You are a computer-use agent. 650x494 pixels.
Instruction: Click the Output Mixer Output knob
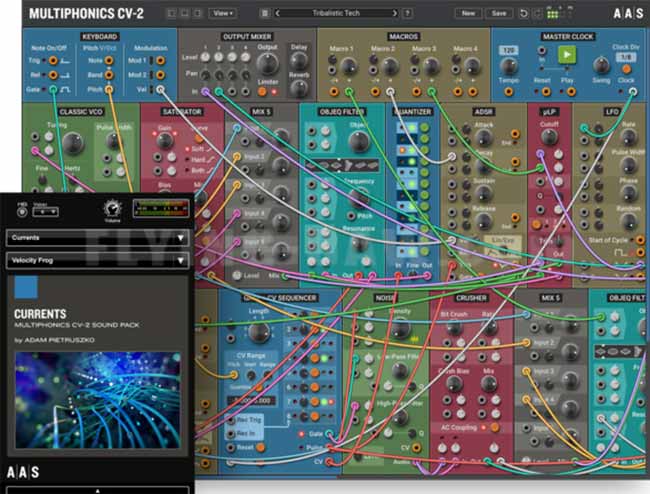point(267,63)
